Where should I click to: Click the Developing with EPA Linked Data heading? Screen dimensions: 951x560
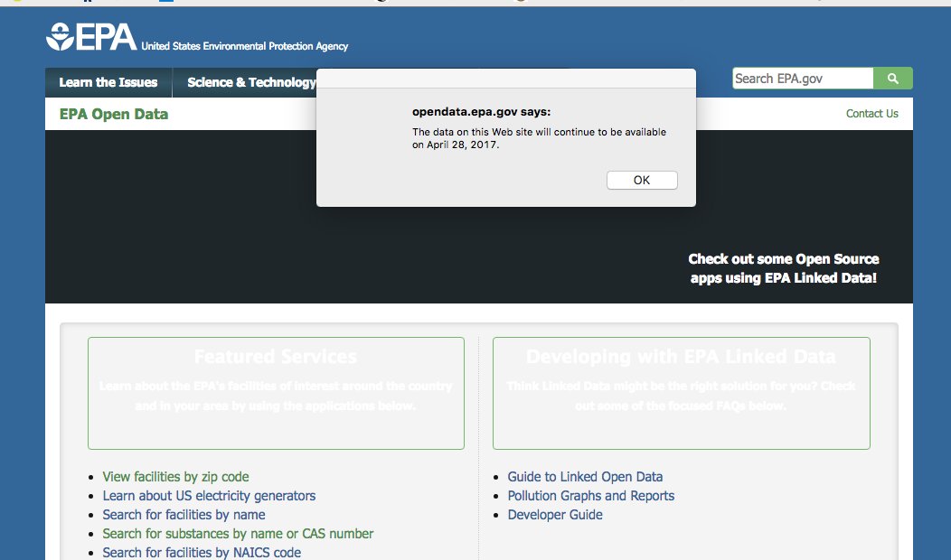click(681, 357)
